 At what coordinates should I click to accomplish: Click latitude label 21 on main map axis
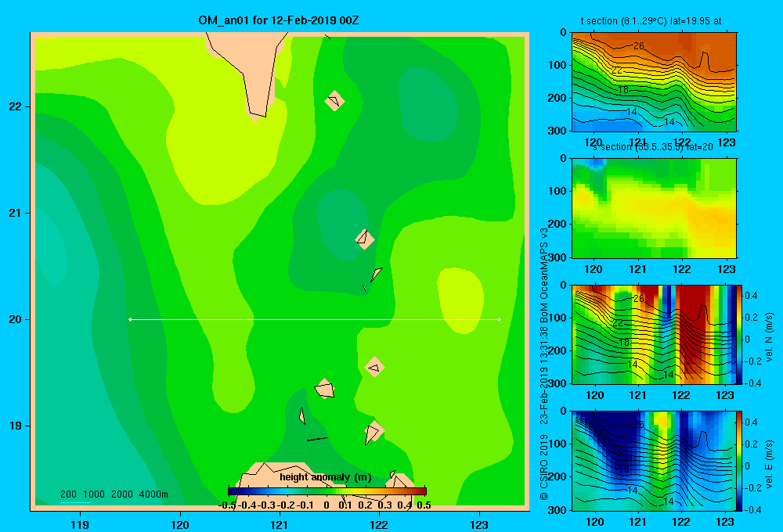pos(15,213)
